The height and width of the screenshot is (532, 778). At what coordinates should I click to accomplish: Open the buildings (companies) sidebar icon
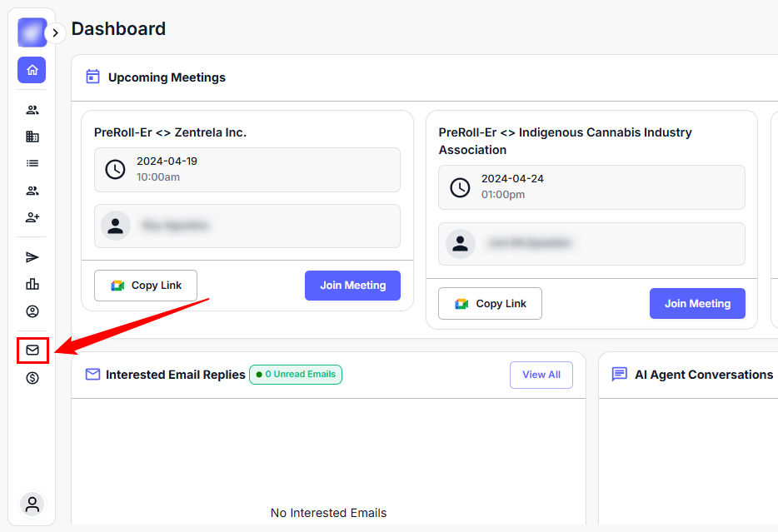(32, 137)
